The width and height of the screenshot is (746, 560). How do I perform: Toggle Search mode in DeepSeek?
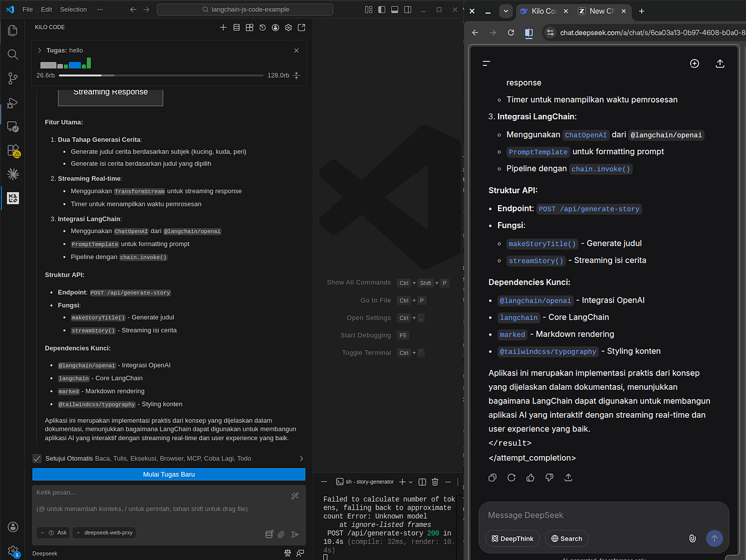[567, 538]
